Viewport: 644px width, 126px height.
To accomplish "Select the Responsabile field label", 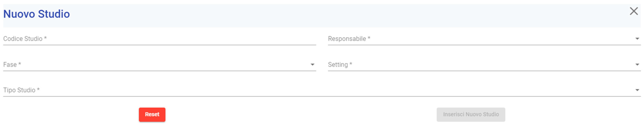I will pyautogui.click(x=347, y=39).
